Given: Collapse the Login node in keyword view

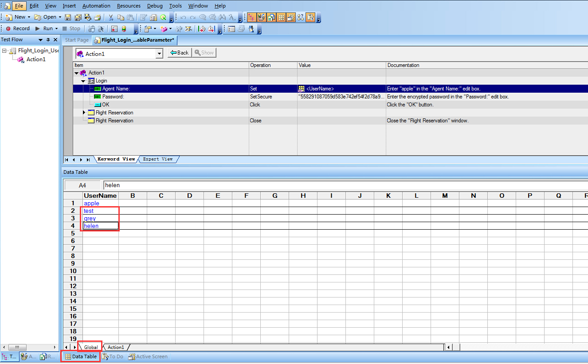Looking at the screenshot, I should click(x=83, y=81).
